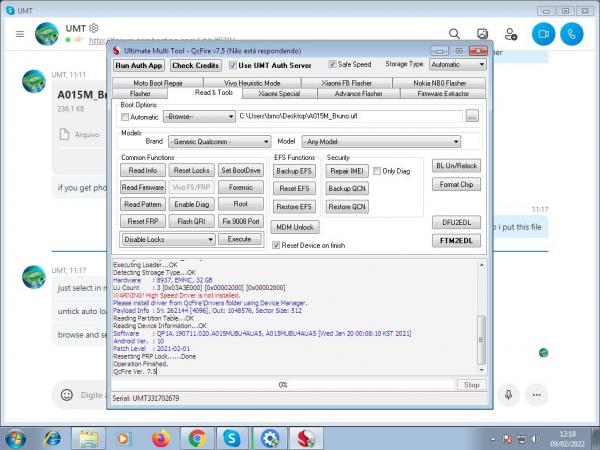Open Skype hamburger menu icon
This screenshot has height=450, width=600.
(20, 34)
